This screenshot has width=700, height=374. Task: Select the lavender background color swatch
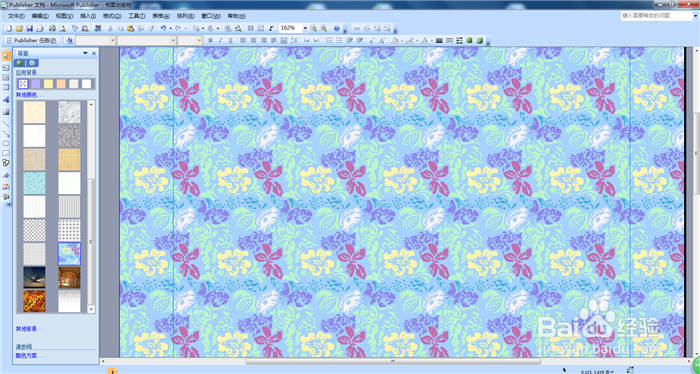click(36, 84)
